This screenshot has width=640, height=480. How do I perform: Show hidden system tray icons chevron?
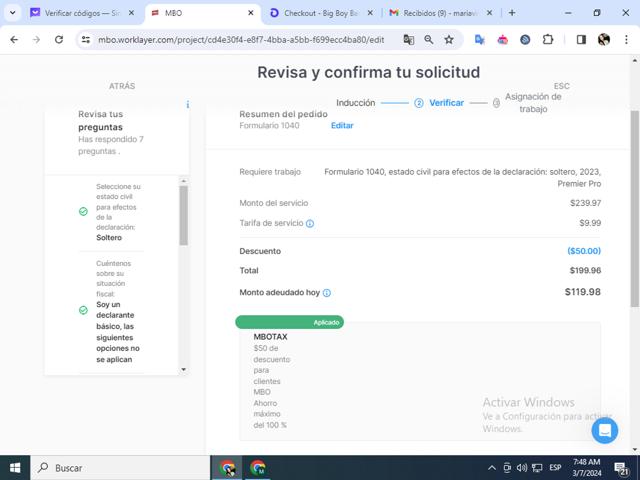pyautogui.click(x=492, y=468)
